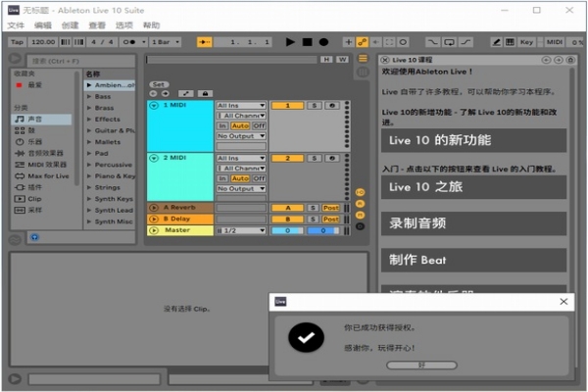Open Live 10 的新功能 lesson
Image resolution: width=588 pixels, height=392 pixels.
pos(473,140)
